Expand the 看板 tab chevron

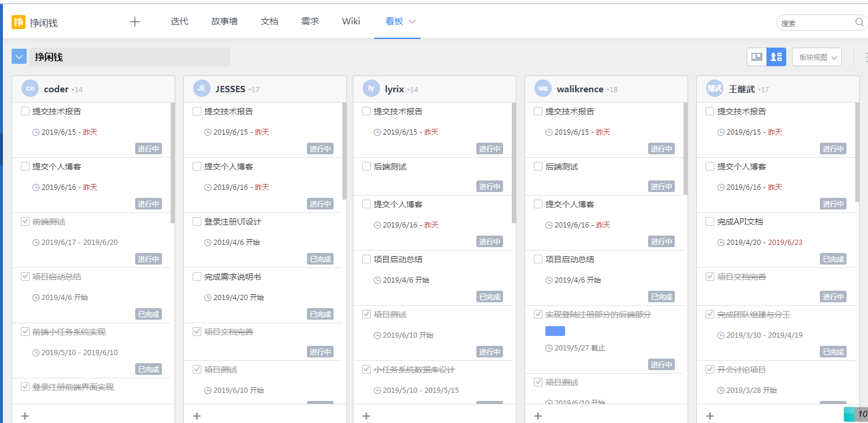413,21
